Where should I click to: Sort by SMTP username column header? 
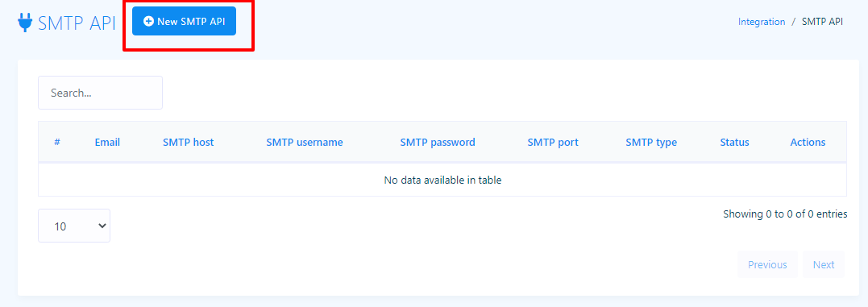pyautogui.click(x=305, y=142)
